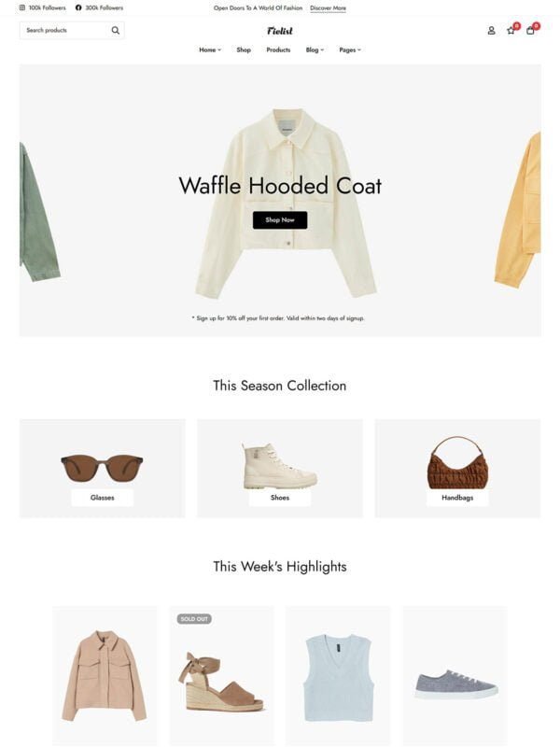Screen dimensions: 560x747
Task: Click the Shop Now button
Action: point(280,220)
